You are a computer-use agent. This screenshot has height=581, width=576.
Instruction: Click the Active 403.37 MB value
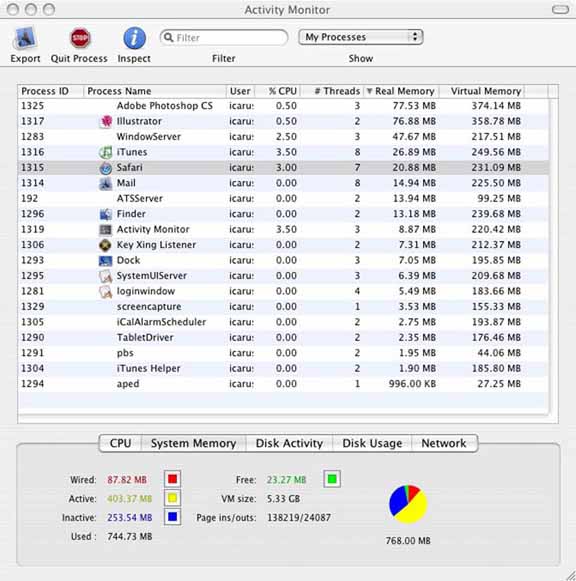tap(130, 499)
